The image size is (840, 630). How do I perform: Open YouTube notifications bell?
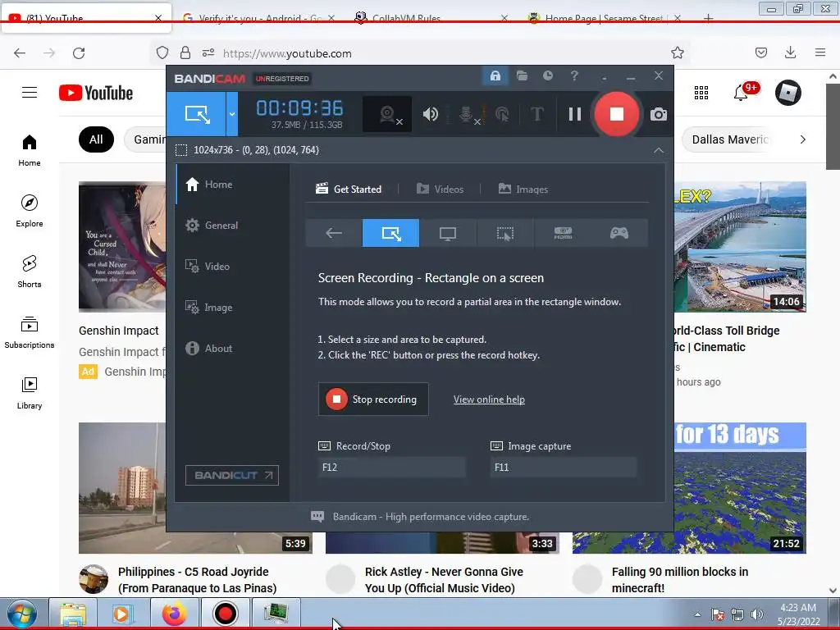pos(742,93)
